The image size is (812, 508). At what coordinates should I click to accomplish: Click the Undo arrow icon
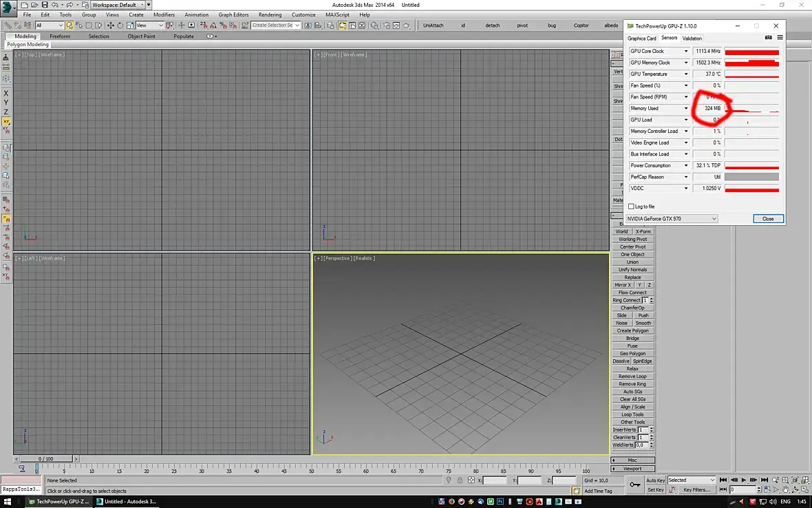coord(55,5)
